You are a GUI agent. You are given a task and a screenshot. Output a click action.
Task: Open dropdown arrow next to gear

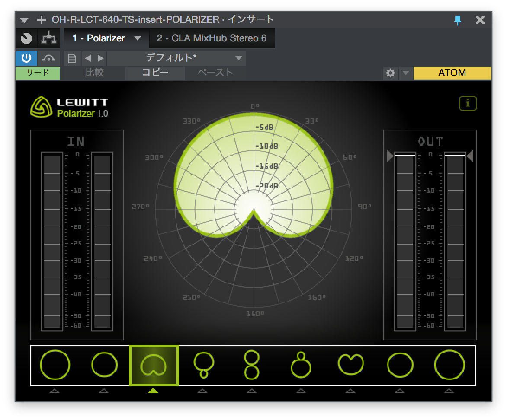tap(406, 73)
